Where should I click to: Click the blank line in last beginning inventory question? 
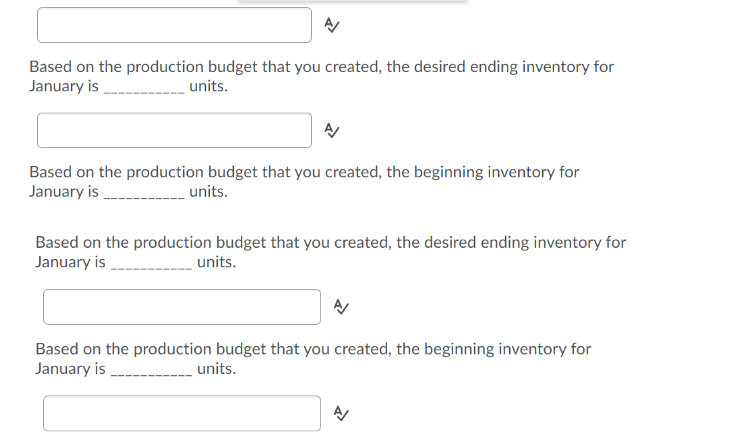tap(150, 371)
